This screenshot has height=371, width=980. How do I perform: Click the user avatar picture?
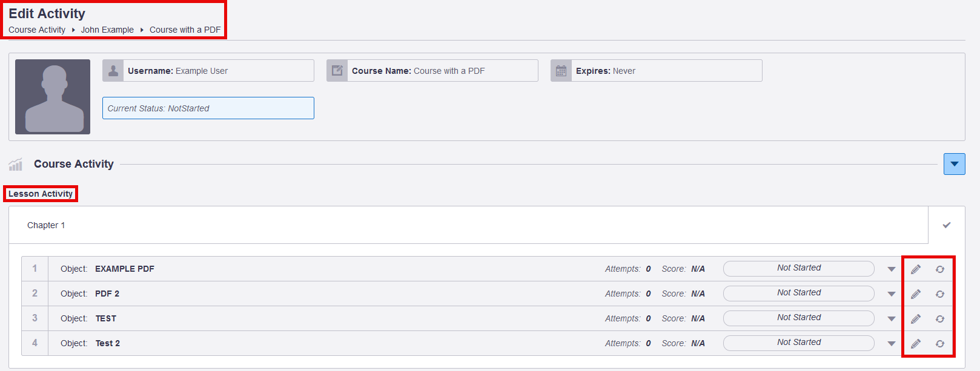53,97
